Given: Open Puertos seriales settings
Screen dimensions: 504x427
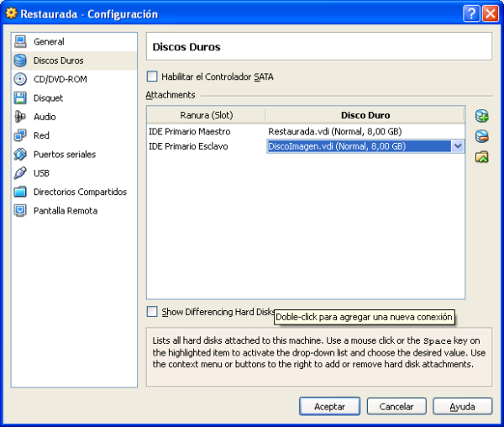Looking at the screenshot, I should pyautogui.click(x=64, y=155).
